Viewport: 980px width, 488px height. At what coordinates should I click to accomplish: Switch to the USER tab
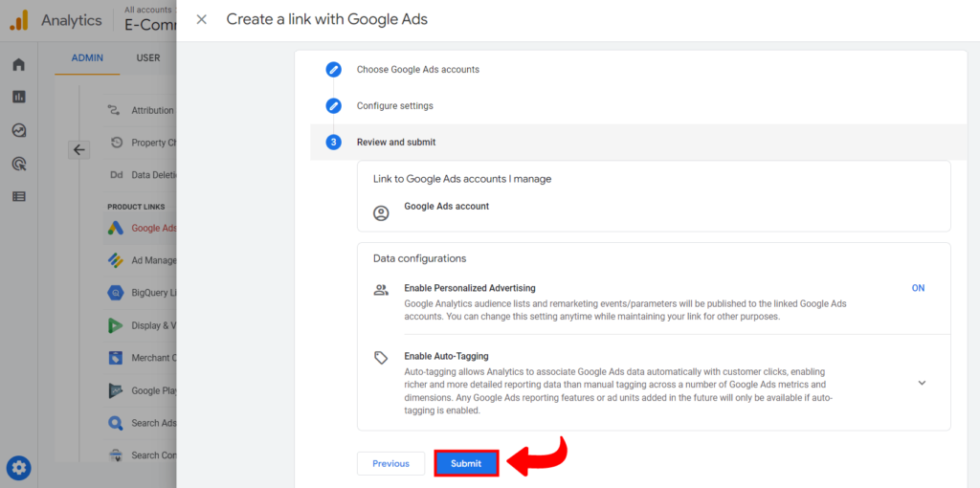coord(148,58)
